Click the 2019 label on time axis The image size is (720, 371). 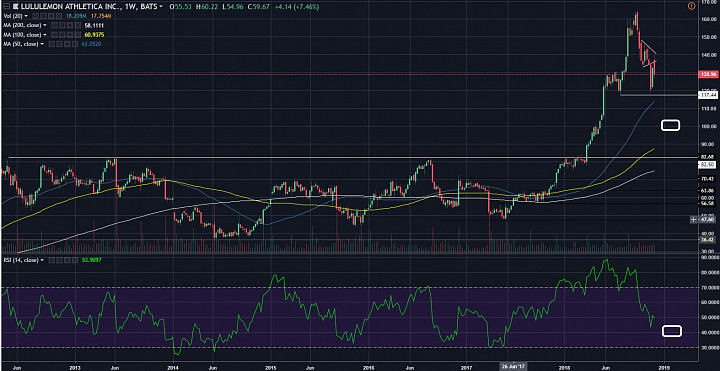(x=663, y=367)
